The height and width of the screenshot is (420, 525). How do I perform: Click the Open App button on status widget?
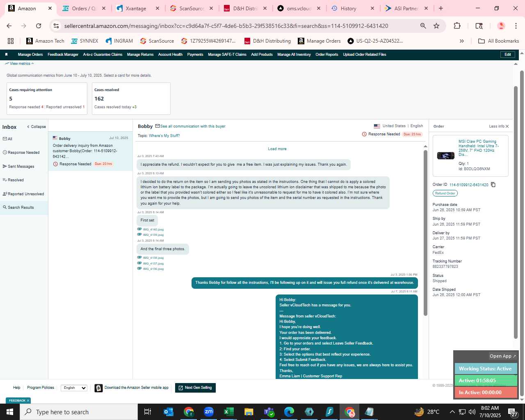click(x=503, y=356)
